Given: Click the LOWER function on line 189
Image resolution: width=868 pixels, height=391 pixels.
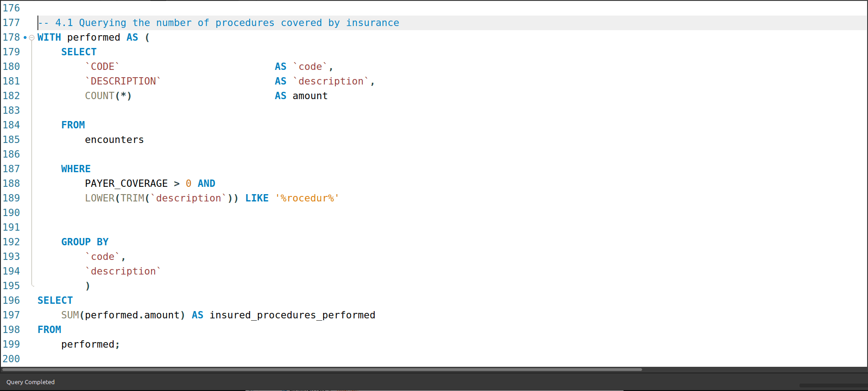Looking at the screenshot, I should pos(99,198).
